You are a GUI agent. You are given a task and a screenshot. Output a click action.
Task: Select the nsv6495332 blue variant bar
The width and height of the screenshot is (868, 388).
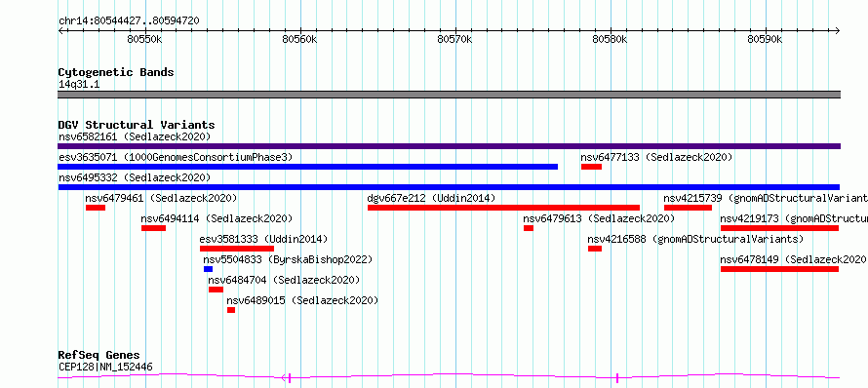[449, 187]
